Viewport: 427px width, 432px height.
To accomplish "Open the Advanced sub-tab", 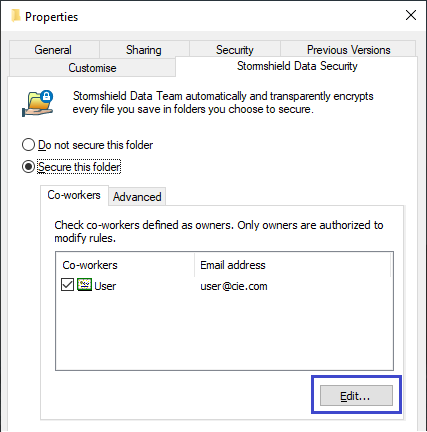I will click(137, 197).
